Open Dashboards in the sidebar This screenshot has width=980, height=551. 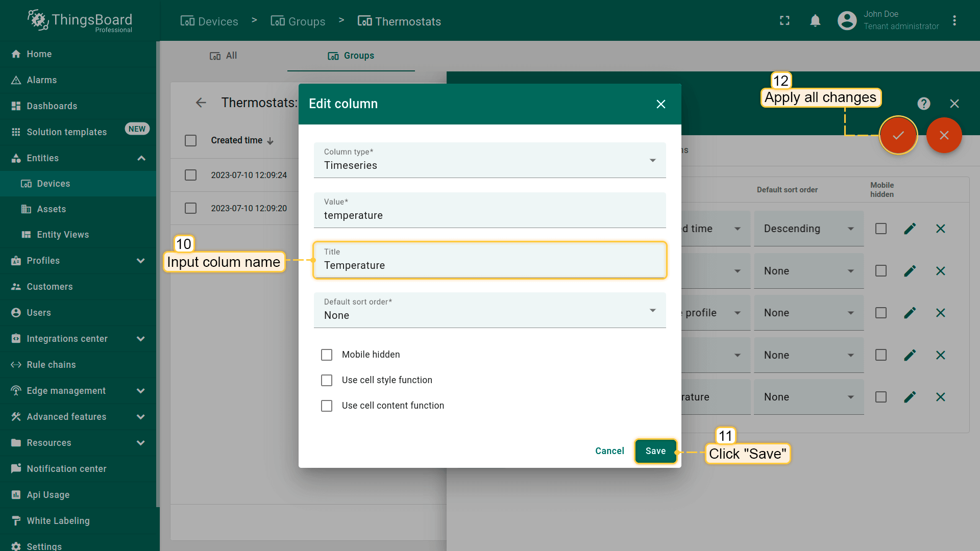tap(52, 106)
